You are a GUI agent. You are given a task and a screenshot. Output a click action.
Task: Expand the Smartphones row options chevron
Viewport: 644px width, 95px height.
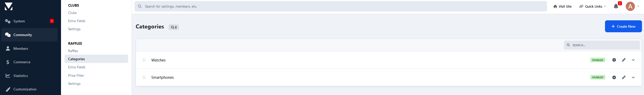(633, 77)
